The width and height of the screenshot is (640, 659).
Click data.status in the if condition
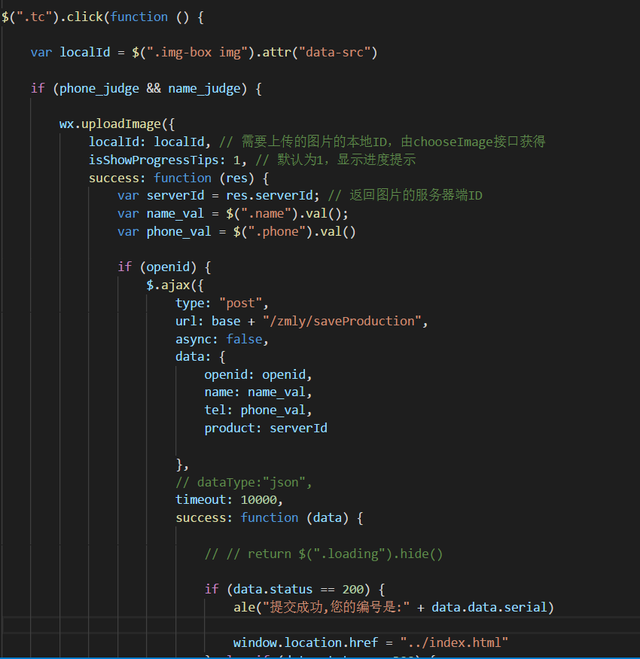click(273, 589)
